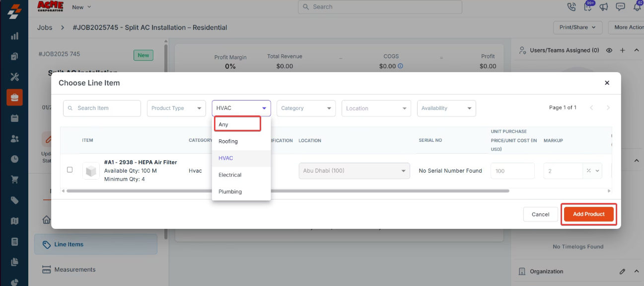Select Electrical from the dropdown list
The height and width of the screenshot is (286, 644).
230,175
